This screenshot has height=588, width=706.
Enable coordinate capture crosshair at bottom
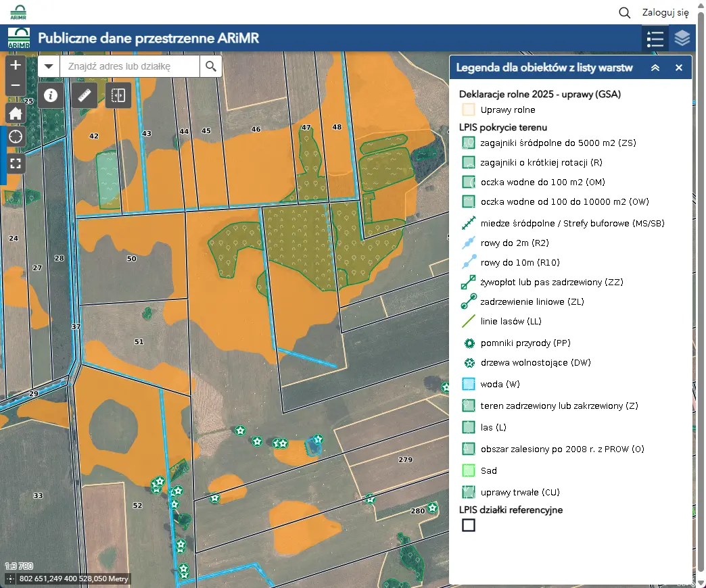pos(10,579)
